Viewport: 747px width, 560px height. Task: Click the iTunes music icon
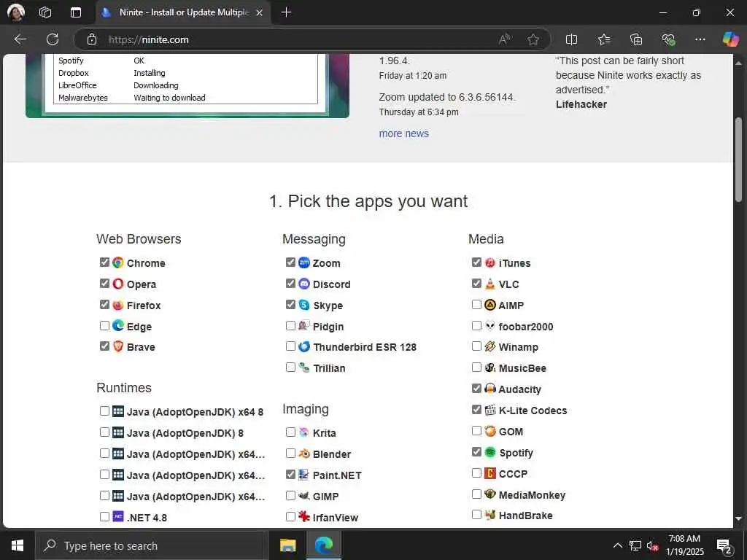(x=489, y=262)
